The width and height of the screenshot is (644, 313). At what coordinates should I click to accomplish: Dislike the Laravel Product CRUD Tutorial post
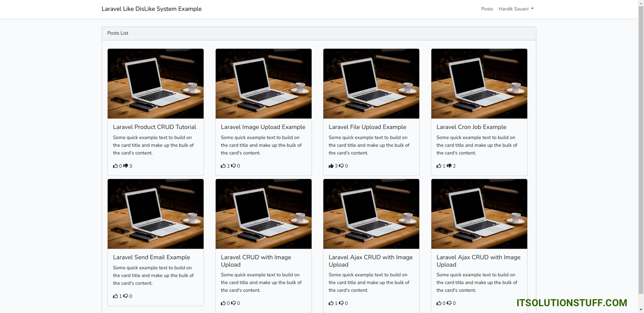coord(126,166)
